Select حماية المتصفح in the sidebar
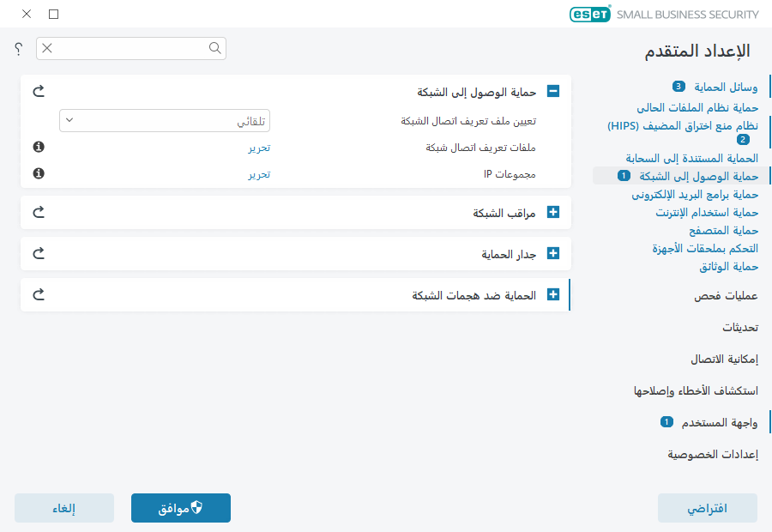The width and height of the screenshot is (772, 532). tap(723, 230)
